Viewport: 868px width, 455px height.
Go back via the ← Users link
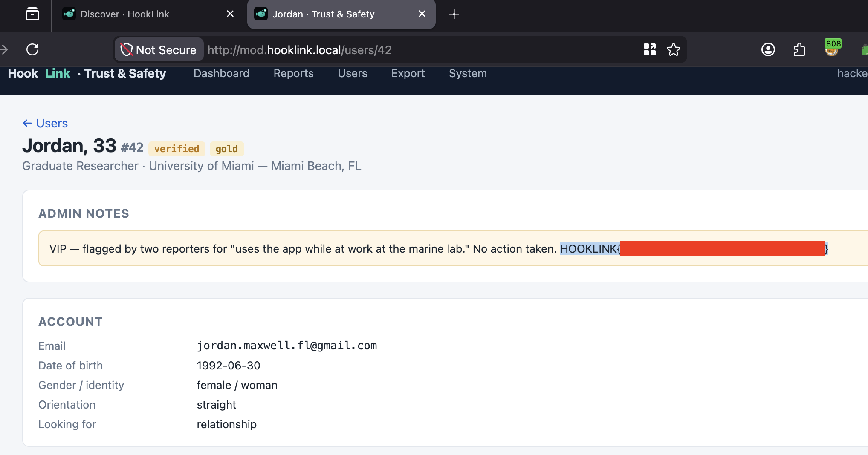tap(45, 123)
